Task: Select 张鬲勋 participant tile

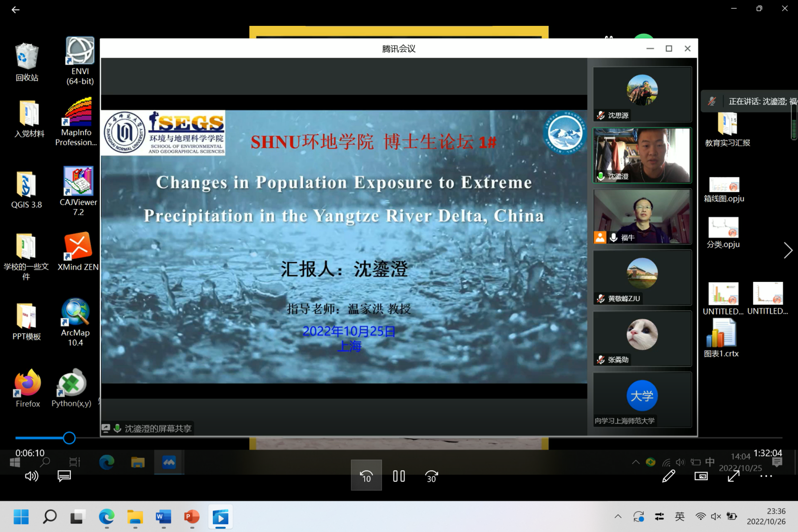Action: 642,338
